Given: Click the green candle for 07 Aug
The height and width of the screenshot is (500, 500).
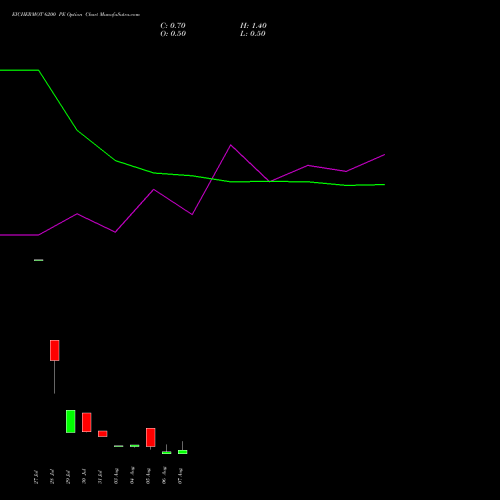Looking at the screenshot, I should click(183, 452).
